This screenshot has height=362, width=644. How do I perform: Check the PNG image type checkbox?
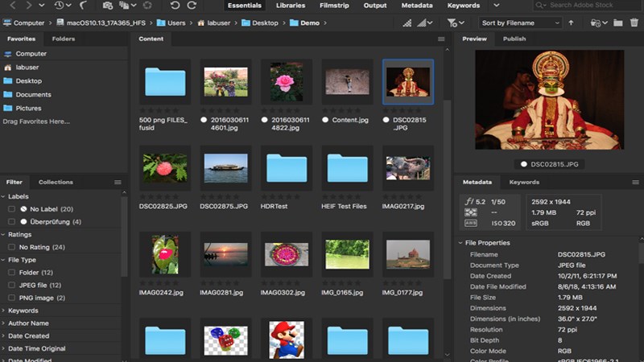point(11,298)
